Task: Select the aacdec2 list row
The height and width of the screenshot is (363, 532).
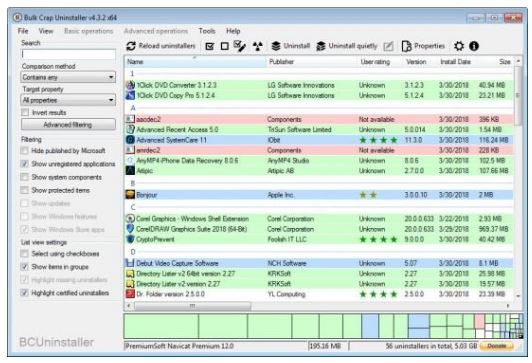Action: click(319, 119)
